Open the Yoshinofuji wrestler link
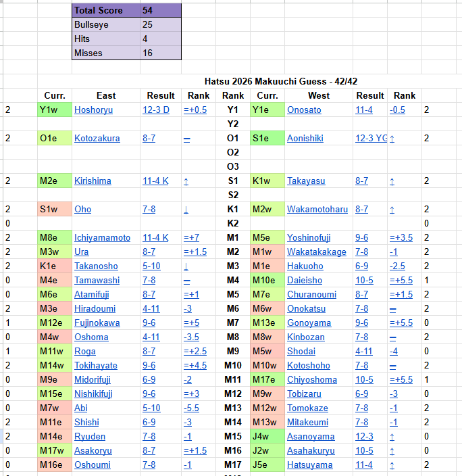 pos(309,237)
